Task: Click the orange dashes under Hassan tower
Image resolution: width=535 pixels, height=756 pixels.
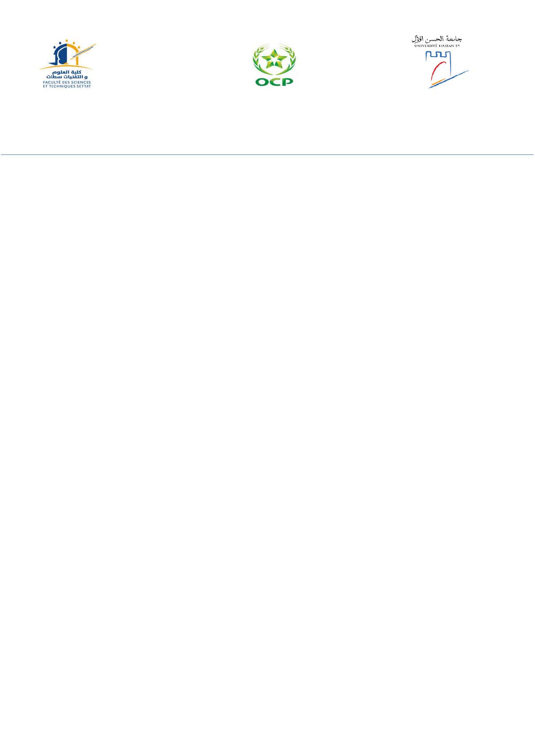Action: pos(438,82)
